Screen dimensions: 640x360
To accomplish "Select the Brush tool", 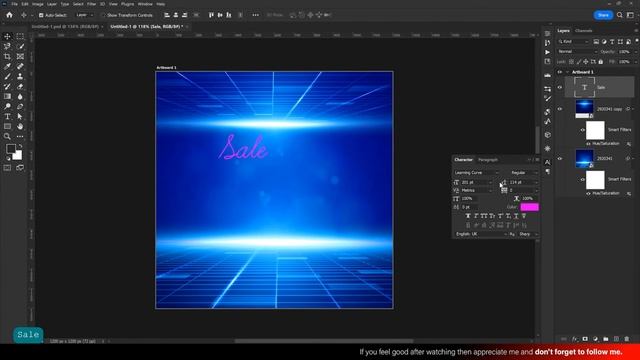I will pyautogui.click(x=7, y=76).
